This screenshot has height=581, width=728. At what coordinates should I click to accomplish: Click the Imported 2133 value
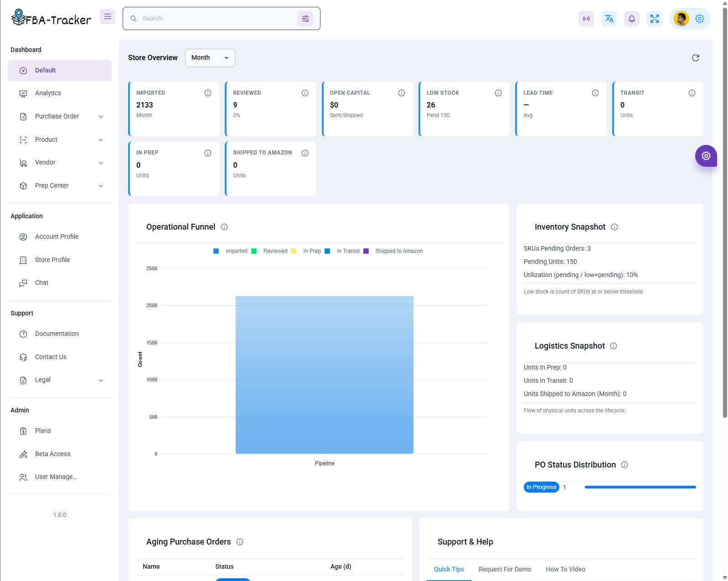[x=145, y=105]
